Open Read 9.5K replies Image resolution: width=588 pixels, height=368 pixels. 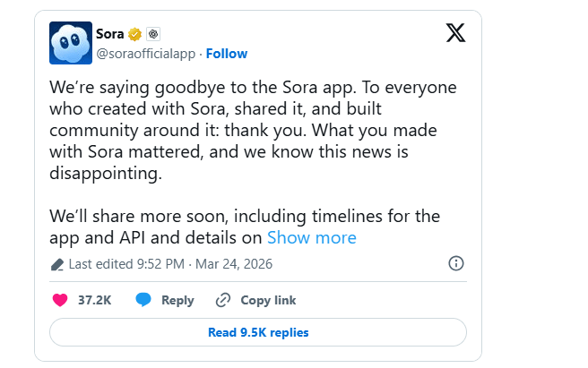tap(258, 332)
